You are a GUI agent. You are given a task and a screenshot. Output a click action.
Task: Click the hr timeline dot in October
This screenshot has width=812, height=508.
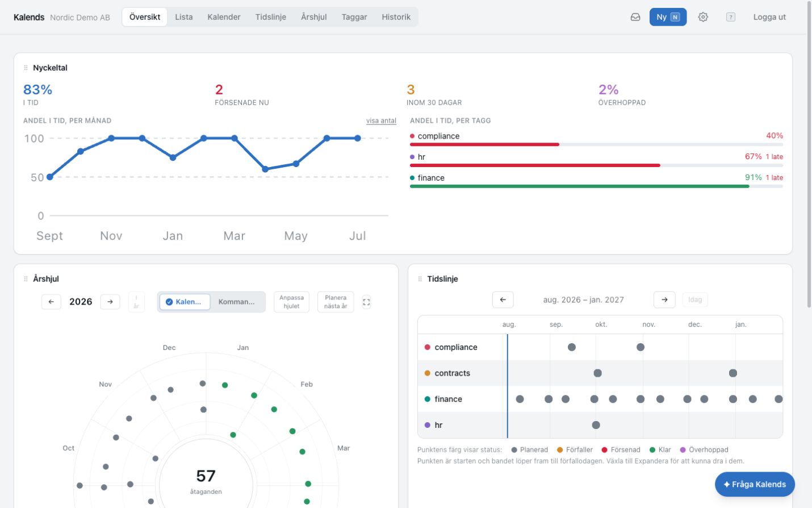point(596,425)
